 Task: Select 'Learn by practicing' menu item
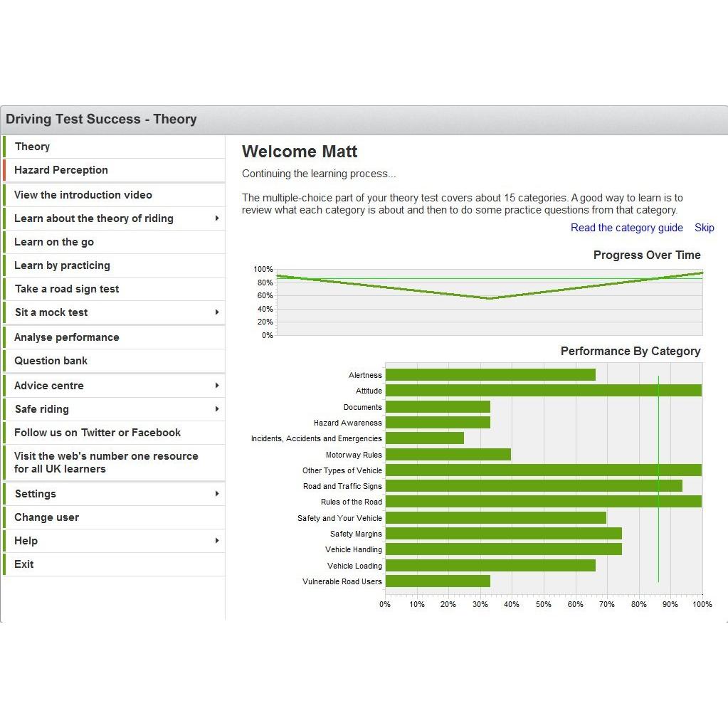(114, 265)
